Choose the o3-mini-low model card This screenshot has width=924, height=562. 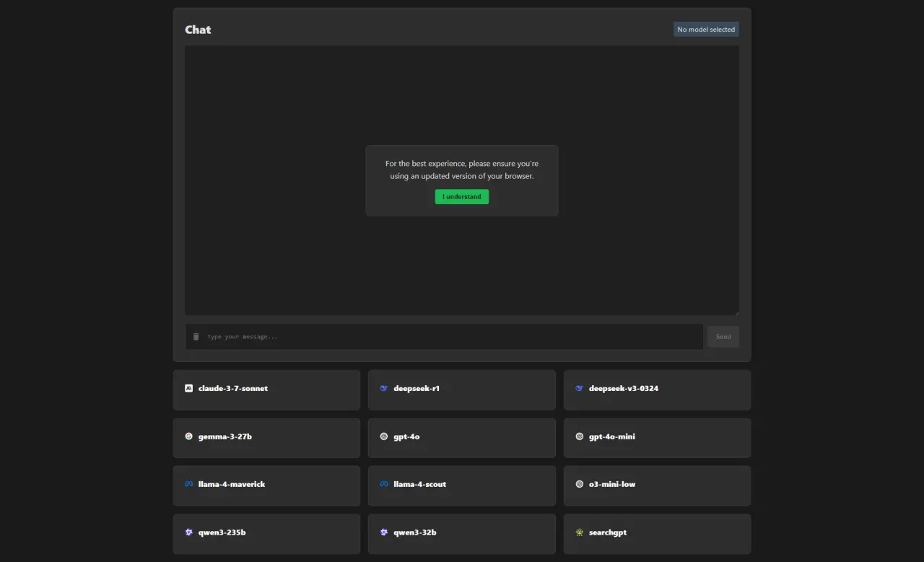click(658, 486)
